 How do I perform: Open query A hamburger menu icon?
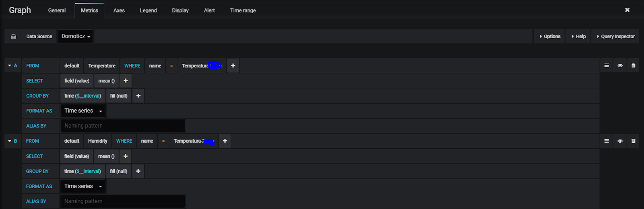click(607, 66)
